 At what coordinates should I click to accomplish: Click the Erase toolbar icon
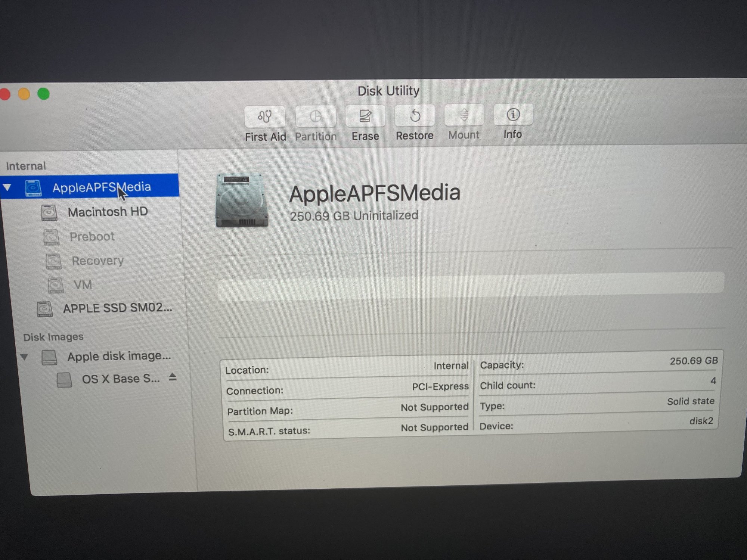(x=365, y=116)
